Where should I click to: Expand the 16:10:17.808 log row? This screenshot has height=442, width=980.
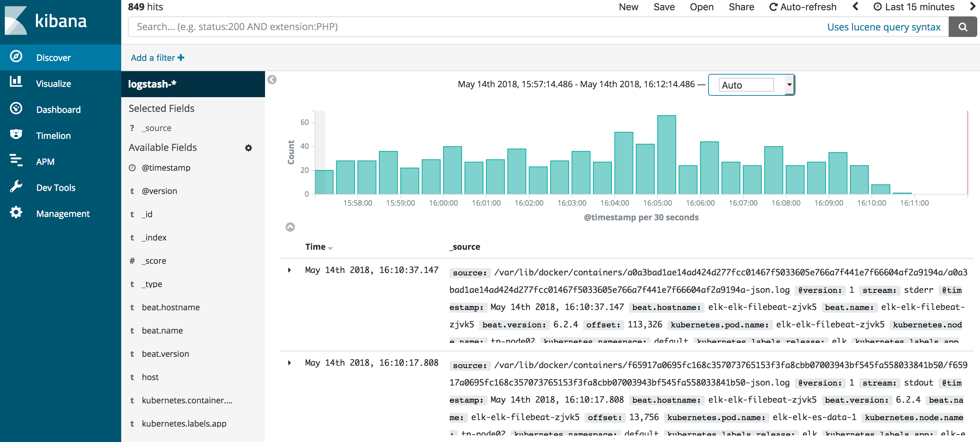coord(289,363)
